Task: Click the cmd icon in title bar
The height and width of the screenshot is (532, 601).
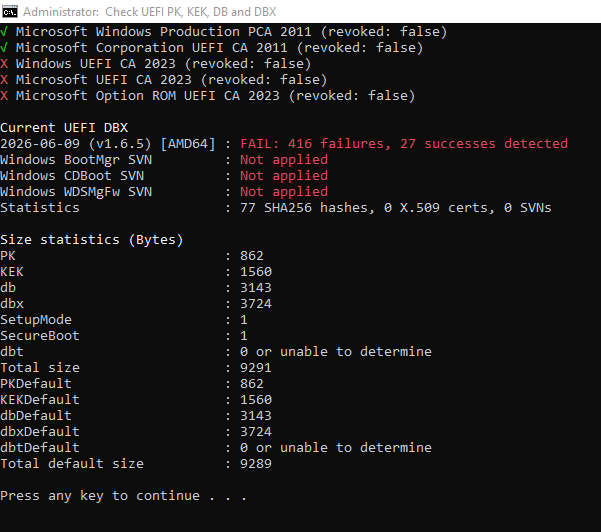Action: (10, 11)
